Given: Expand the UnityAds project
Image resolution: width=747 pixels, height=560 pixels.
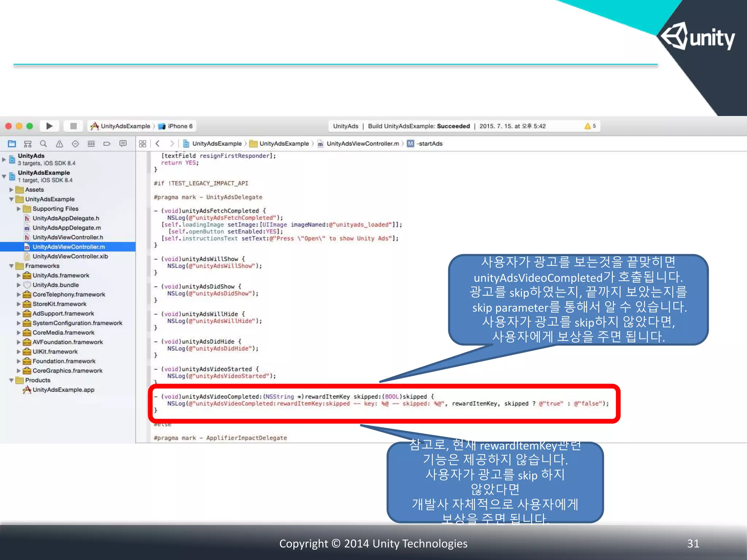Looking at the screenshot, I should pyautogui.click(x=4, y=159).
